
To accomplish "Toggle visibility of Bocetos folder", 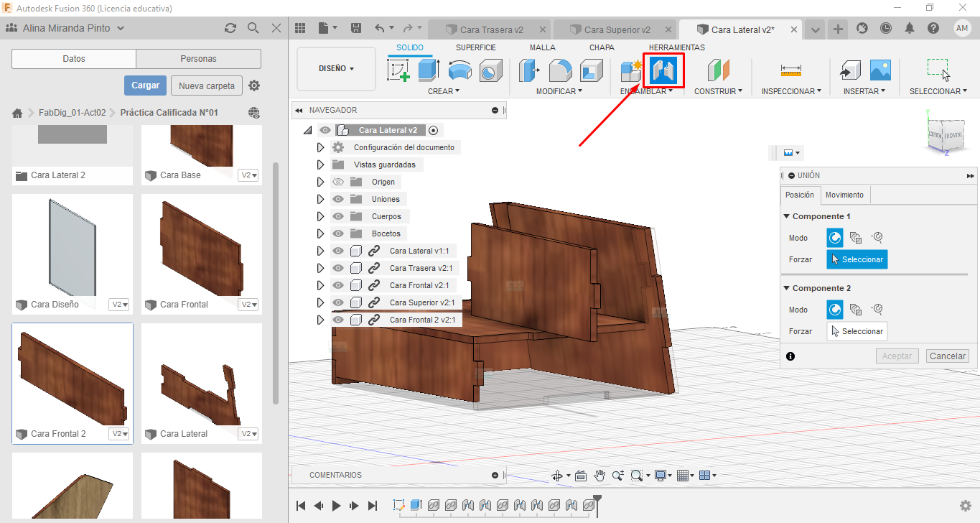I will [338, 233].
